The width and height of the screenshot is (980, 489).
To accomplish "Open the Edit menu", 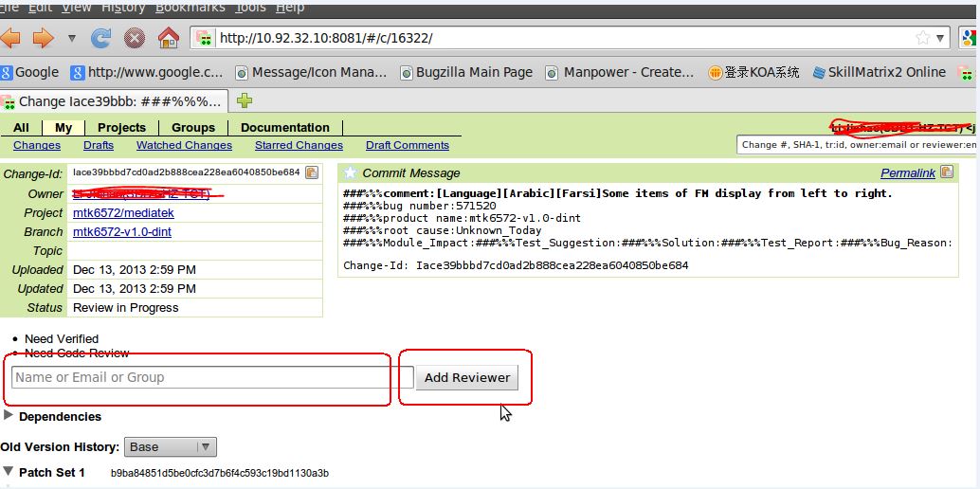I will [40, 8].
